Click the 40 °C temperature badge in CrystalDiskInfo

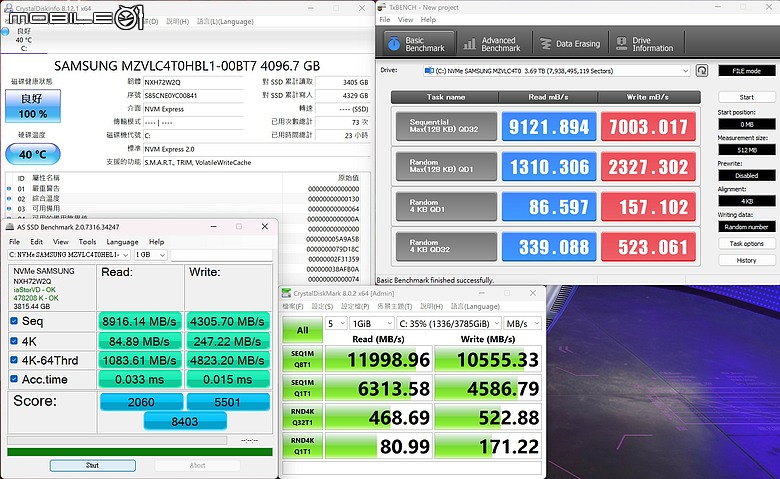33,154
